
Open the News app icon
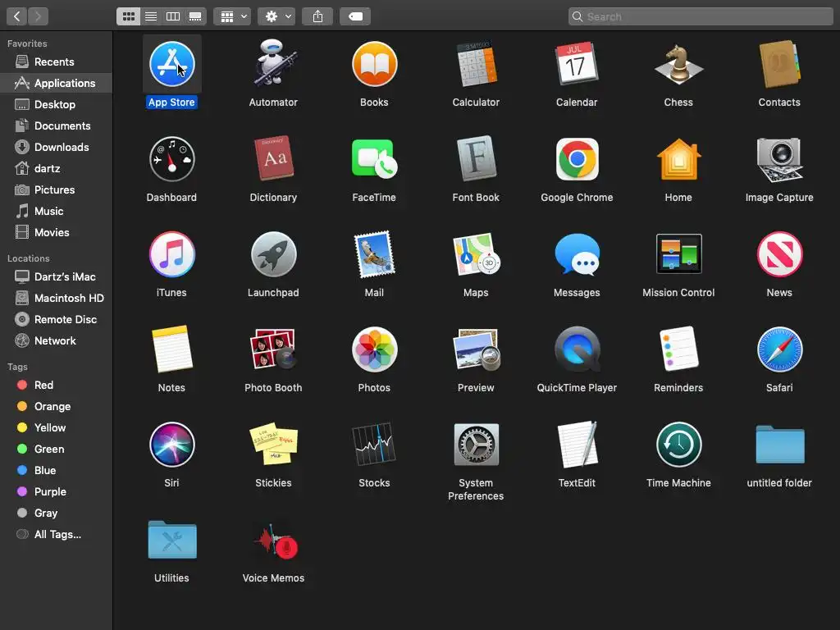click(779, 254)
